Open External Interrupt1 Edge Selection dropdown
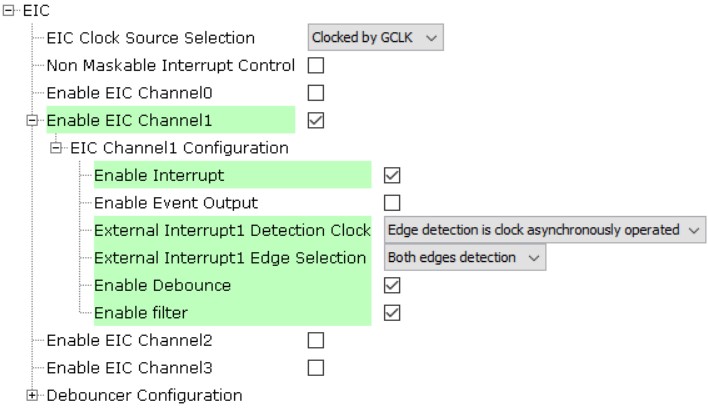Viewport: 708px width, 408px height. [x=466, y=258]
